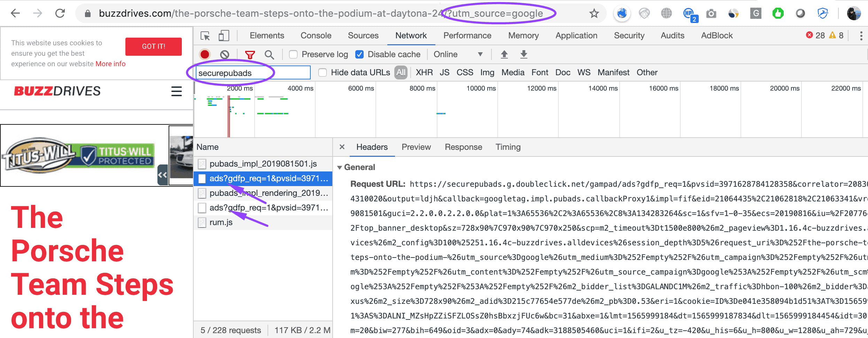Show the Preview tab of request
This screenshot has height=338, width=868.
click(x=416, y=147)
